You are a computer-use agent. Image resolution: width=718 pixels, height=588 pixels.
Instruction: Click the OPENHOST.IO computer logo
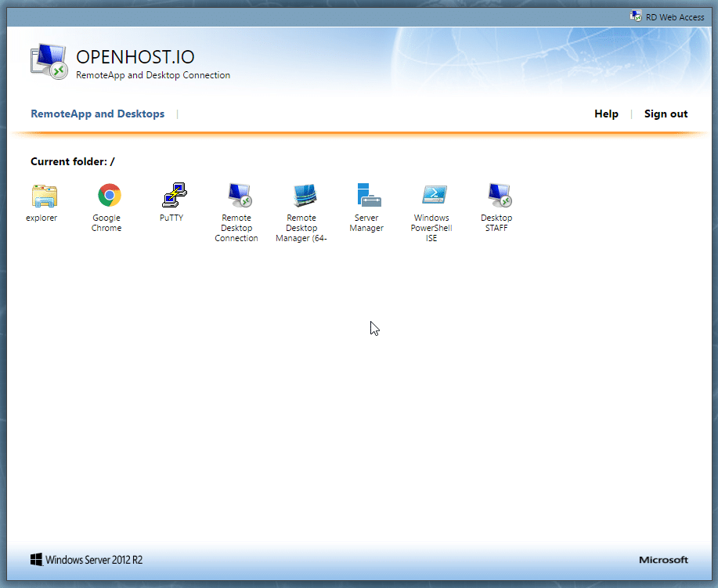(49, 62)
